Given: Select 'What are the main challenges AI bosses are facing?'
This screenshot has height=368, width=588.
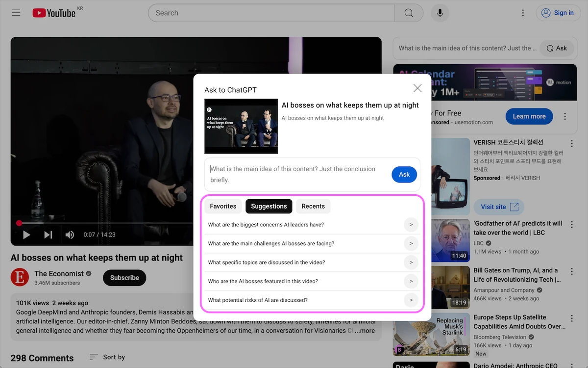Looking at the screenshot, I should tap(271, 243).
